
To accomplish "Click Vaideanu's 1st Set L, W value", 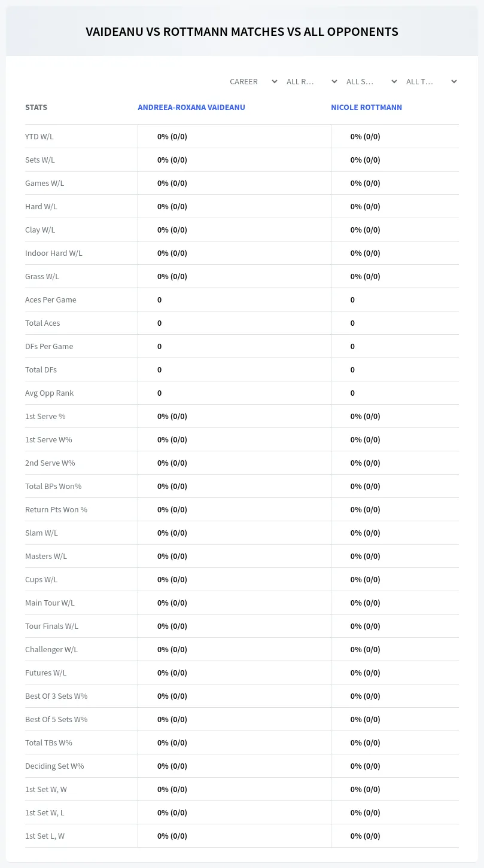I will tap(172, 836).
